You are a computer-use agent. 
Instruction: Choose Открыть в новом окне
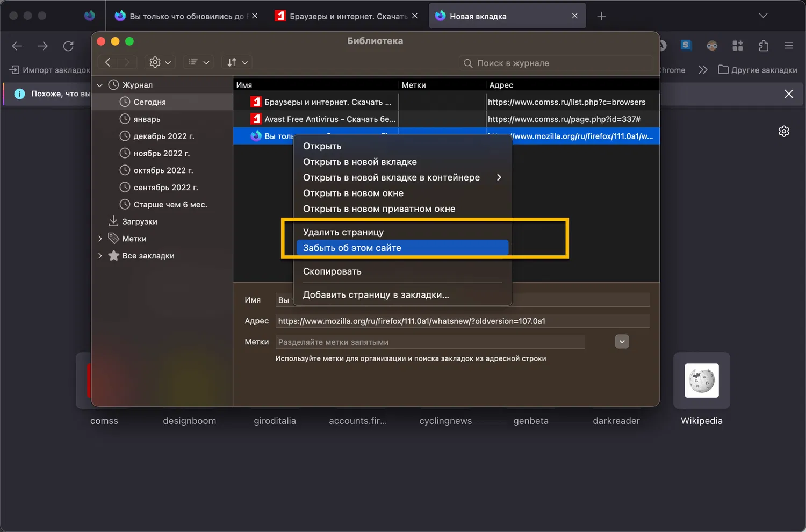402,193
